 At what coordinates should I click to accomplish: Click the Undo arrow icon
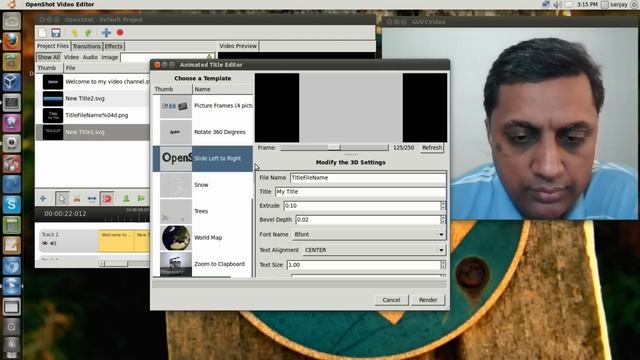pyautogui.click(x=74, y=33)
